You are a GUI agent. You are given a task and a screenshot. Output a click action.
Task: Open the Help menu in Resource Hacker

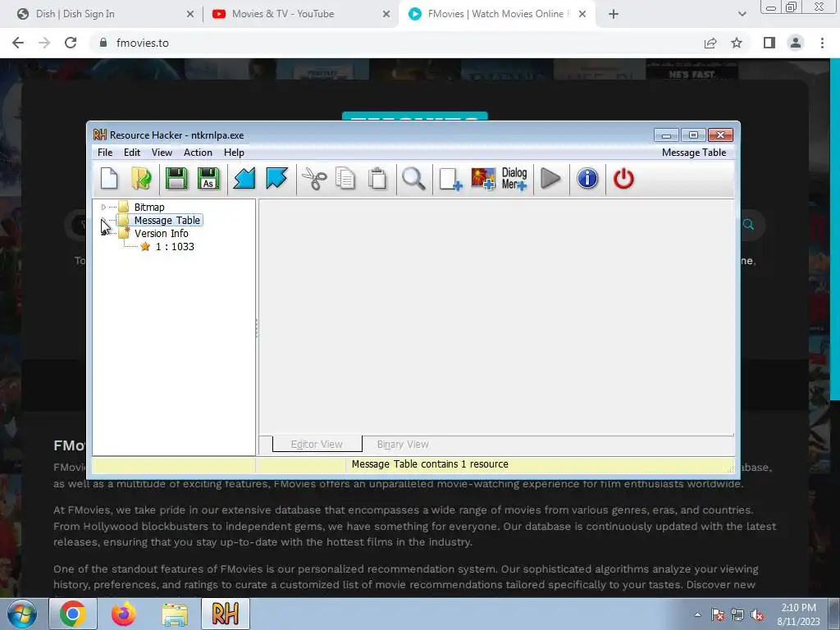coord(234,152)
